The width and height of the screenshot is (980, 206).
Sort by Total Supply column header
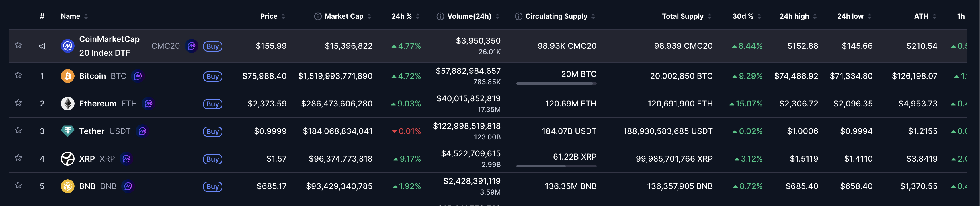pos(682,16)
